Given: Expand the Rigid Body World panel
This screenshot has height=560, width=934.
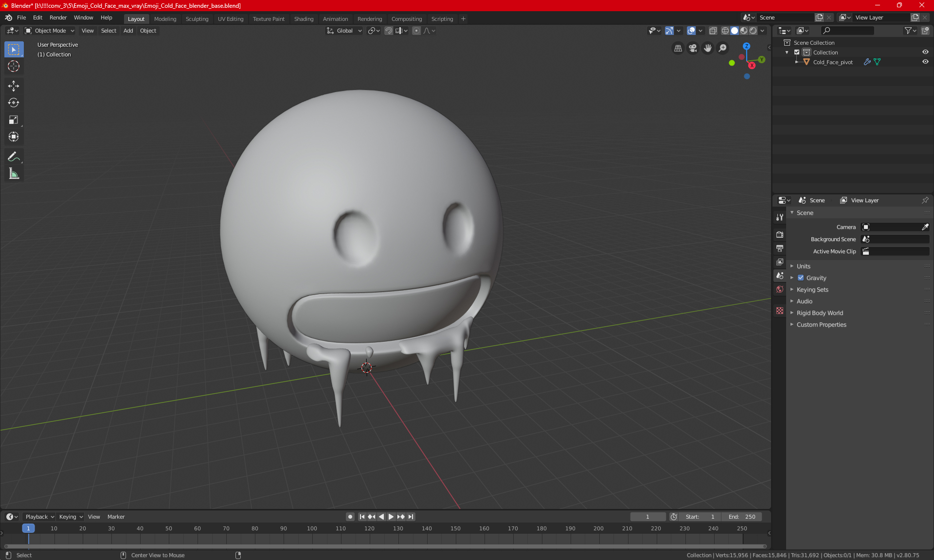Looking at the screenshot, I should tap(820, 313).
